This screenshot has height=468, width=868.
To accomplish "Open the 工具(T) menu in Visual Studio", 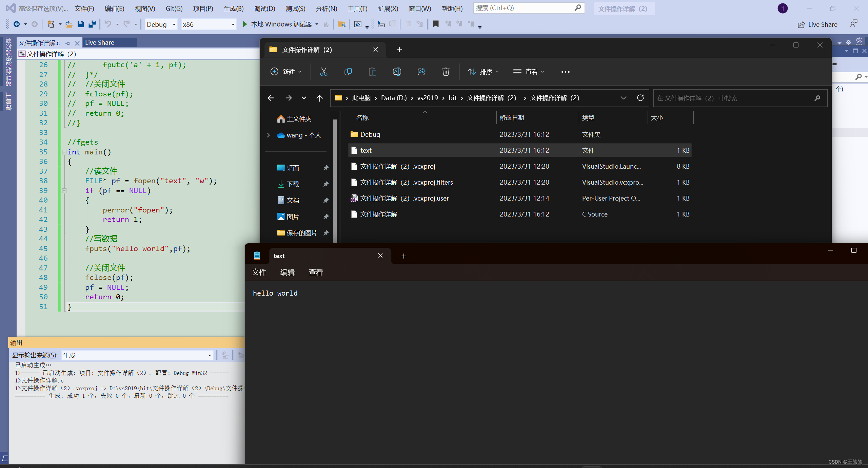I will pos(357,8).
